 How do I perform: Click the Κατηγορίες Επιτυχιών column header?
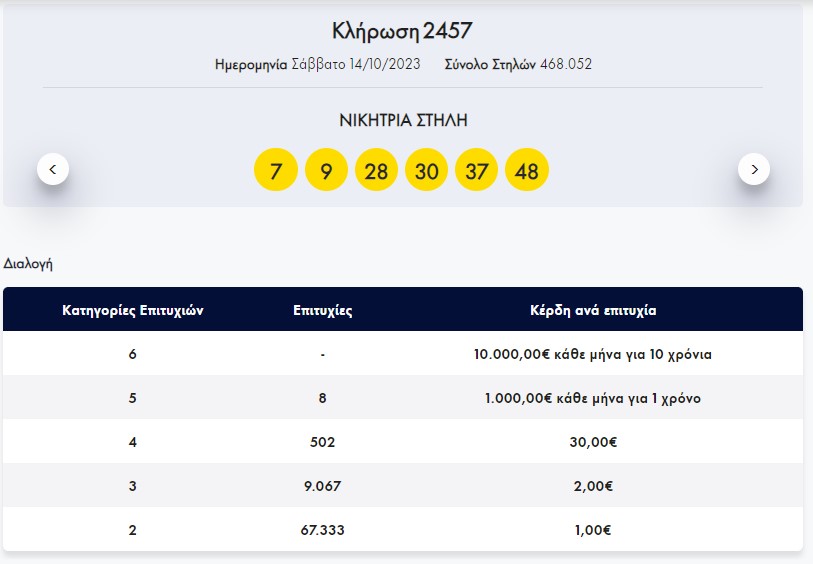(x=133, y=310)
